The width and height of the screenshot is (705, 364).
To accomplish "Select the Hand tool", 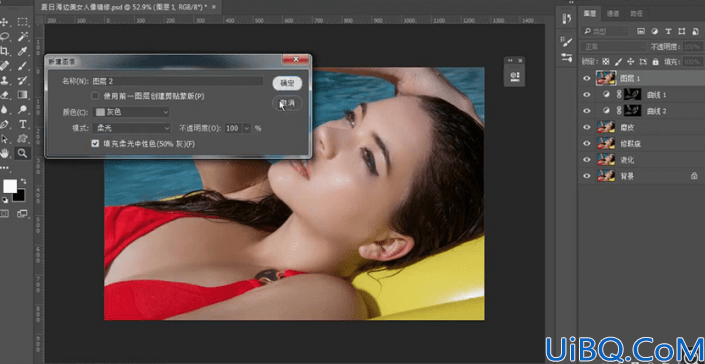I will 5,153.
